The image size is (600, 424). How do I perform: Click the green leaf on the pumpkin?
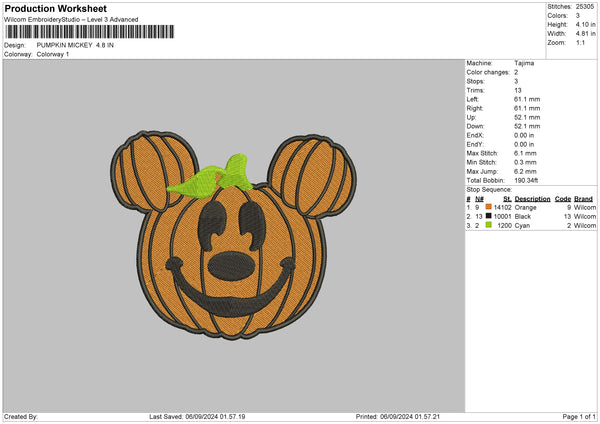point(206,174)
